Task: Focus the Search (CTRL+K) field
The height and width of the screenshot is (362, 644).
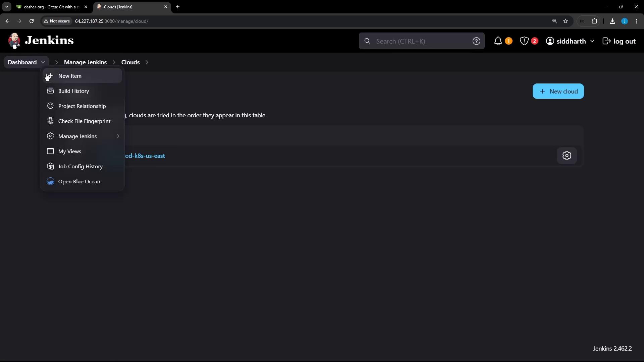Action: (419, 41)
